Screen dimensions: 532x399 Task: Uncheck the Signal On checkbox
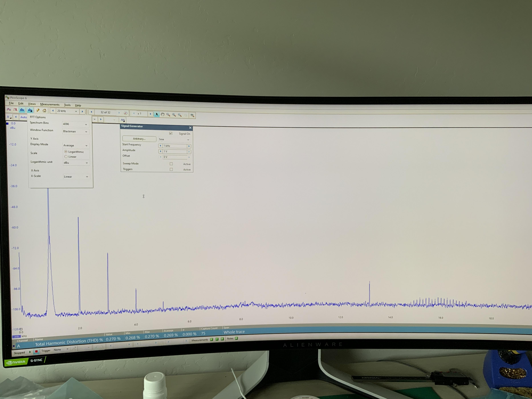tap(171, 133)
